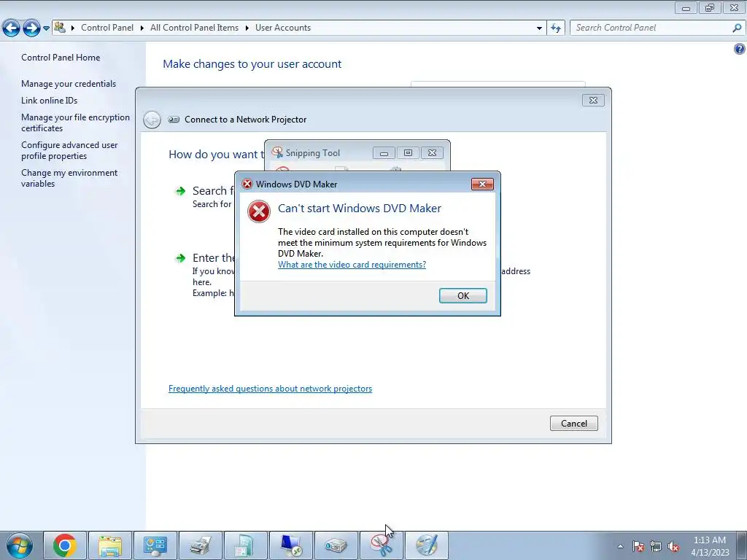
Task: Click the large red error icon in the DVD Maker message
Action: click(259, 211)
